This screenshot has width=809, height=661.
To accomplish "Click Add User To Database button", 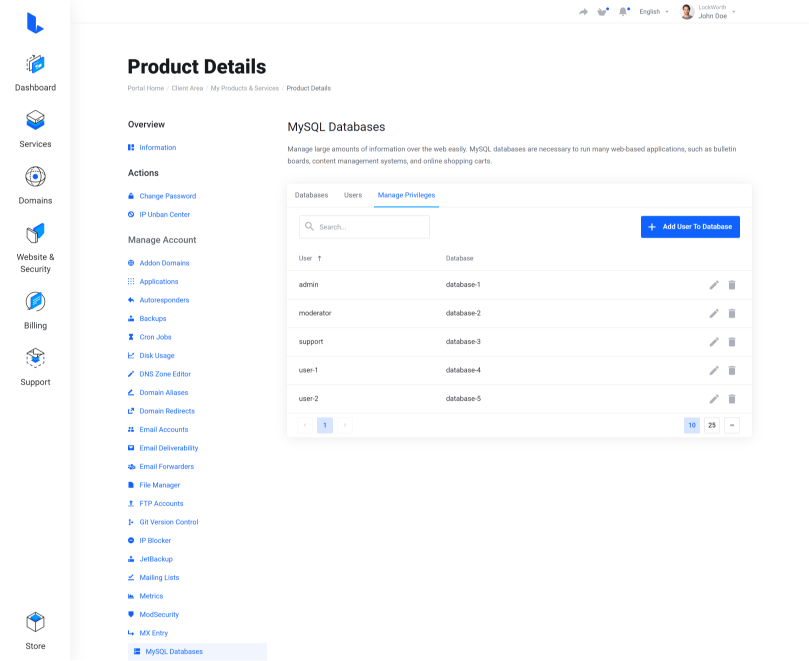I will 690,227.
